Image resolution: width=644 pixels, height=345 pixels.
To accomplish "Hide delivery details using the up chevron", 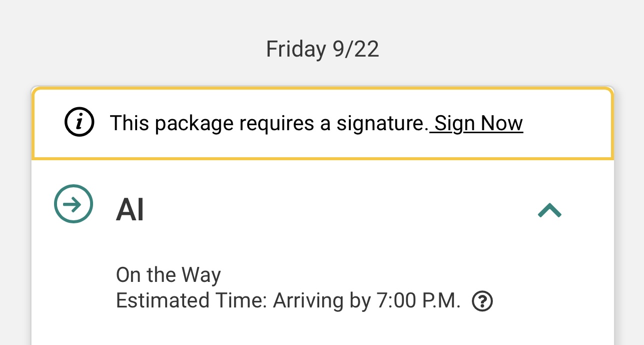I will tap(549, 210).
